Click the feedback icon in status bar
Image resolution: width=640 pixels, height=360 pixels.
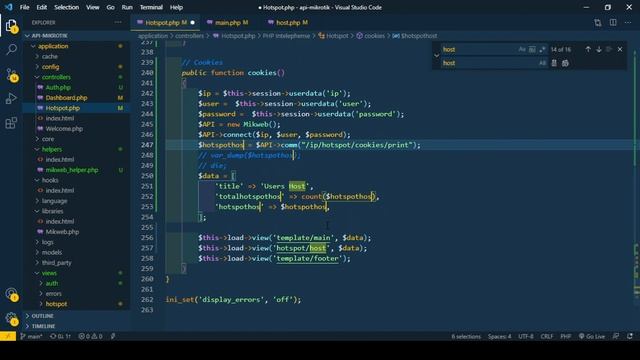[616, 336]
